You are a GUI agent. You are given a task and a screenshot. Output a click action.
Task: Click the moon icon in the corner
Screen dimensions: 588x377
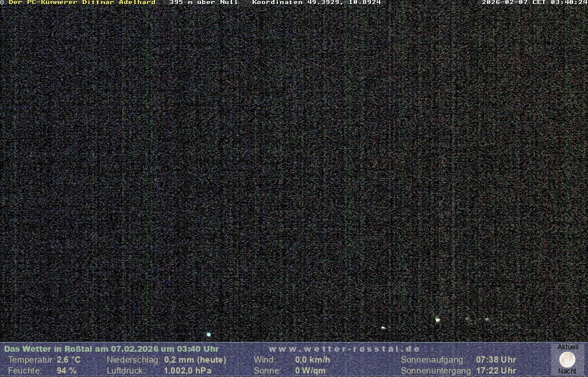(567, 360)
